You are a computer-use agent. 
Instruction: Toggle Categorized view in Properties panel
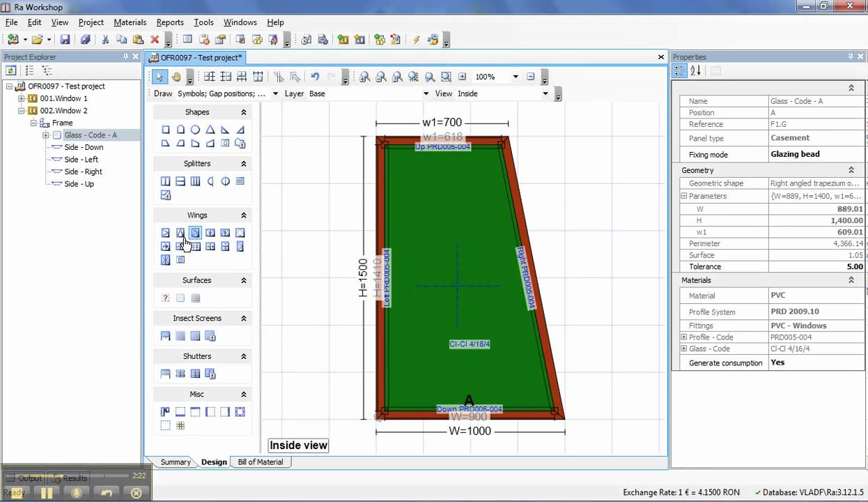coord(680,70)
